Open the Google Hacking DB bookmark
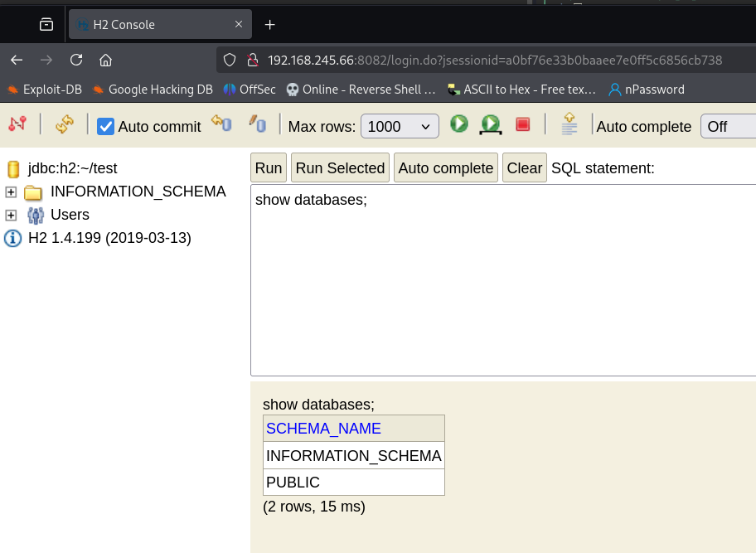 click(153, 90)
